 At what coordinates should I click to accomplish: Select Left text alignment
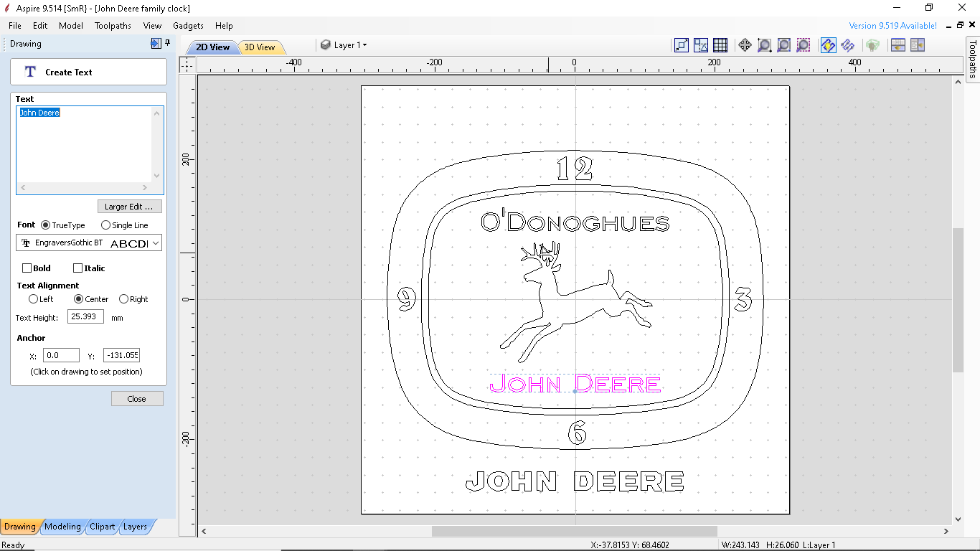[x=33, y=299]
